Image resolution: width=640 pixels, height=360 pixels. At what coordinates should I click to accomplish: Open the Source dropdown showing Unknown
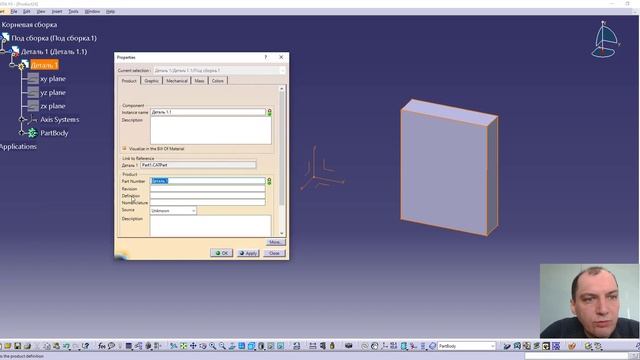pos(193,211)
